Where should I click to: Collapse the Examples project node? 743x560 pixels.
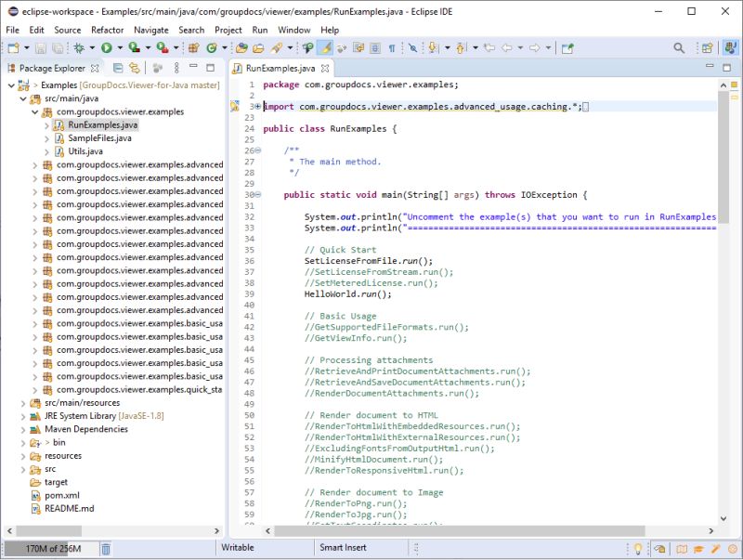[x=11, y=85]
